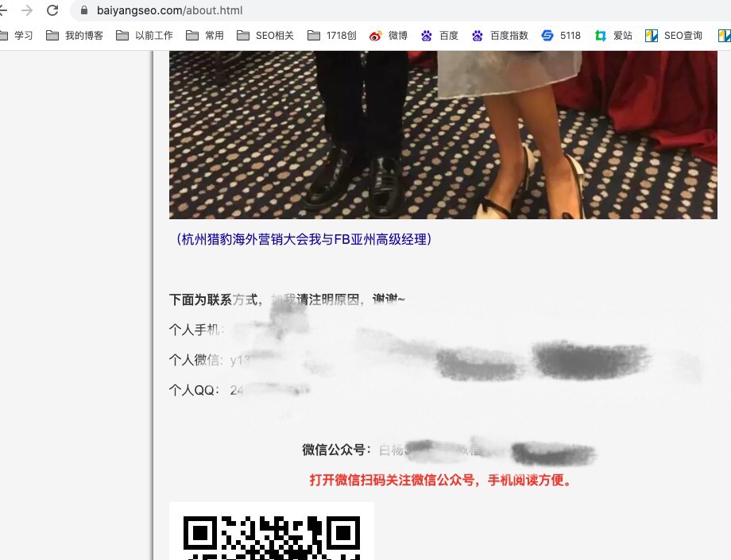Open the 常用 bookmarks folder
The height and width of the screenshot is (560, 731).
click(x=205, y=36)
